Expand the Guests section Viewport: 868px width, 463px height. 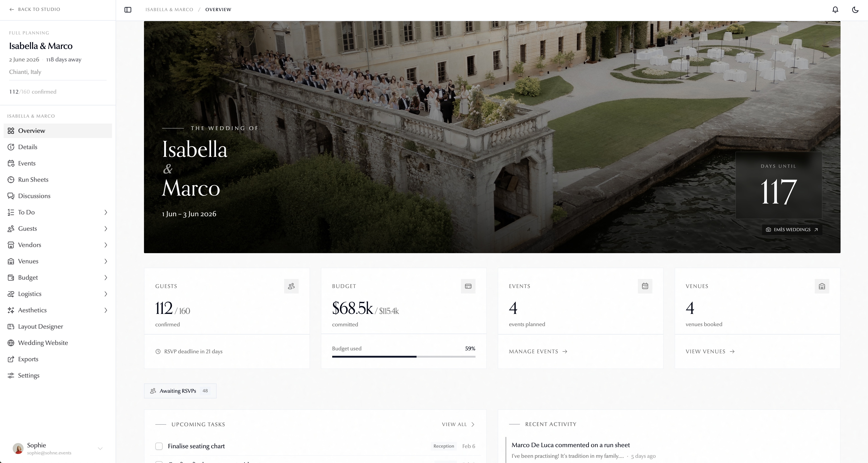click(106, 229)
